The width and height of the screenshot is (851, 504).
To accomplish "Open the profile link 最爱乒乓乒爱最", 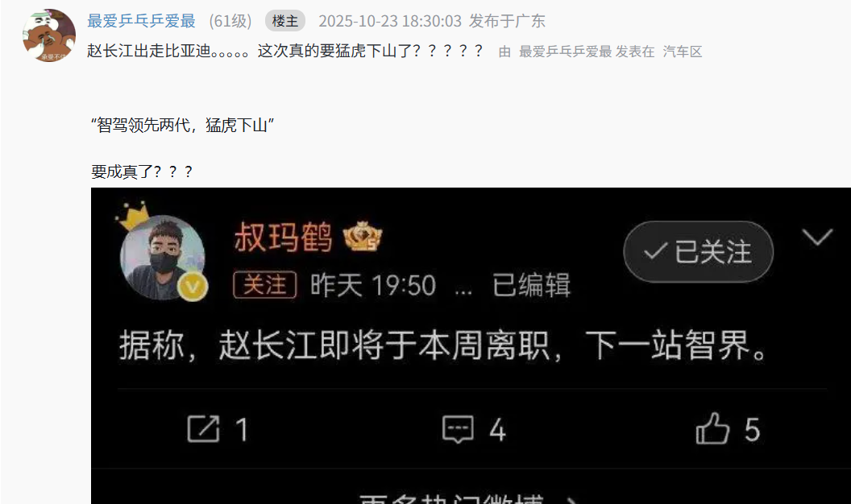I will [x=141, y=21].
